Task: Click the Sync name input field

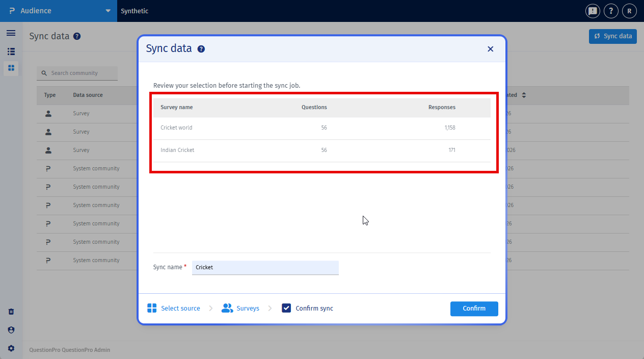Action: 265,267
